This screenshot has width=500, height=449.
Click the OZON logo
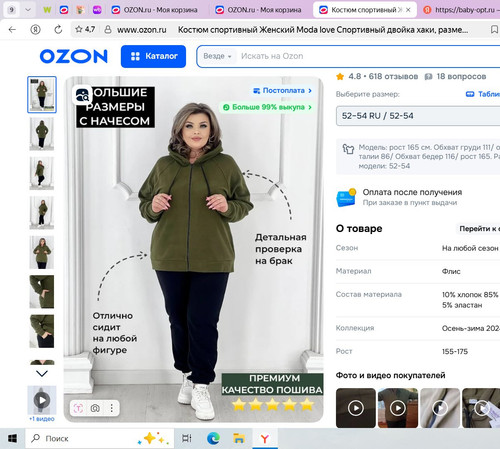click(x=74, y=56)
